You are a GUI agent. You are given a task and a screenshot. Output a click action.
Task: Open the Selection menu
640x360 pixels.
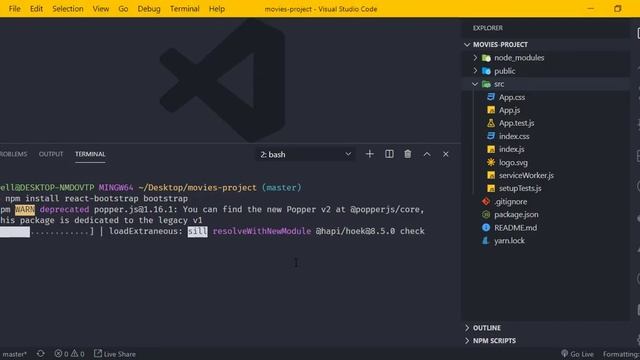pyautogui.click(x=68, y=9)
